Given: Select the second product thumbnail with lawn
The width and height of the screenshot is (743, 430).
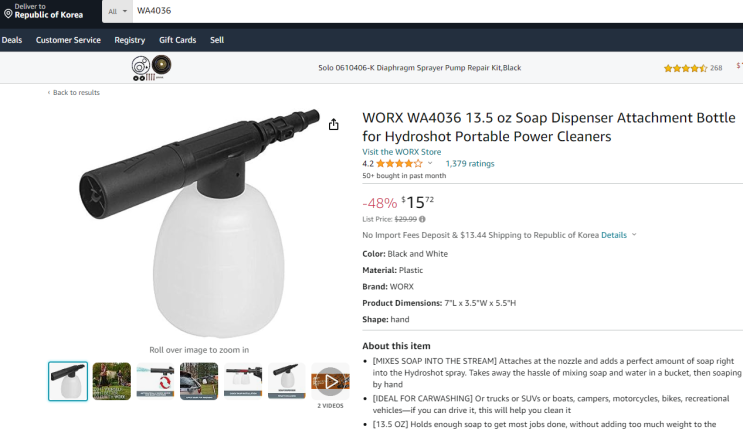Looking at the screenshot, I should pos(111,381).
